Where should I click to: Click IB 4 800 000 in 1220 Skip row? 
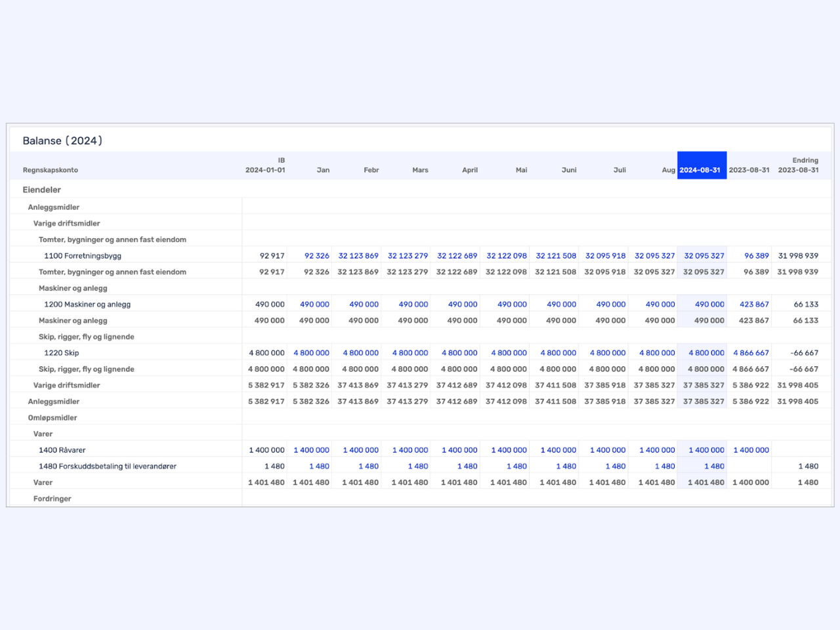(267, 353)
